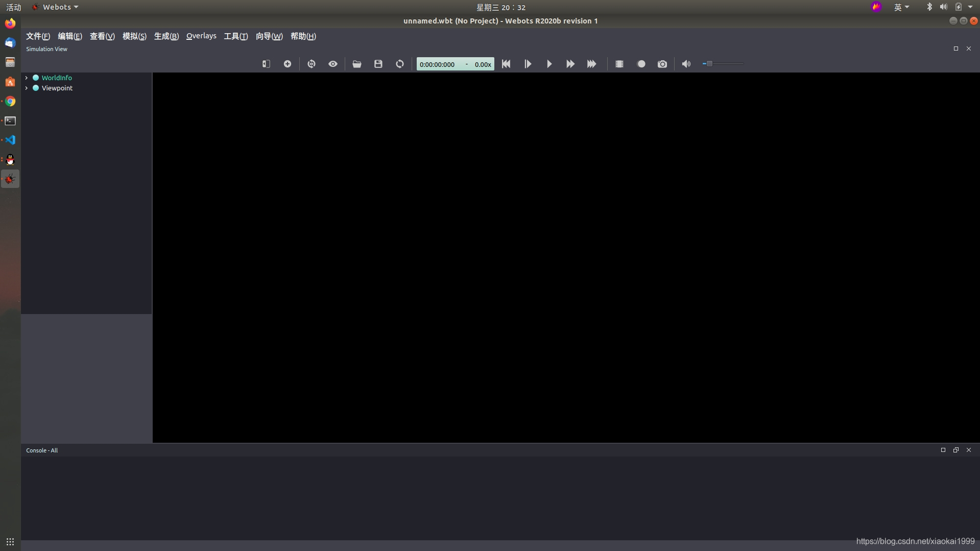The height and width of the screenshot is (551, 980).
Task: Open Files manager from the dock
Action: [x=10, y=62]
